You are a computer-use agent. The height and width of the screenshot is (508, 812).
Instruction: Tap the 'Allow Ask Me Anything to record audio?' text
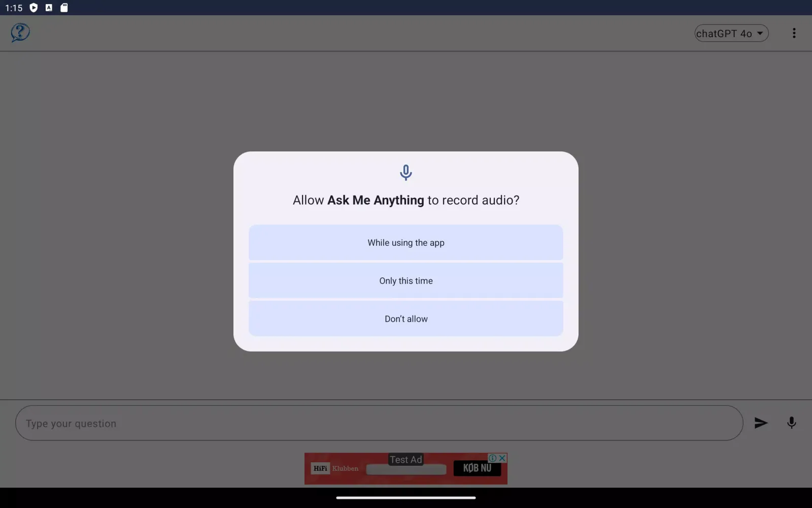406,200
